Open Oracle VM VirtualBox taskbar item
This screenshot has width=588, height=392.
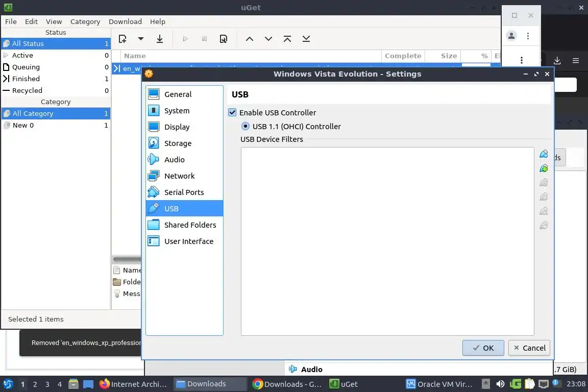coord(439,384)
